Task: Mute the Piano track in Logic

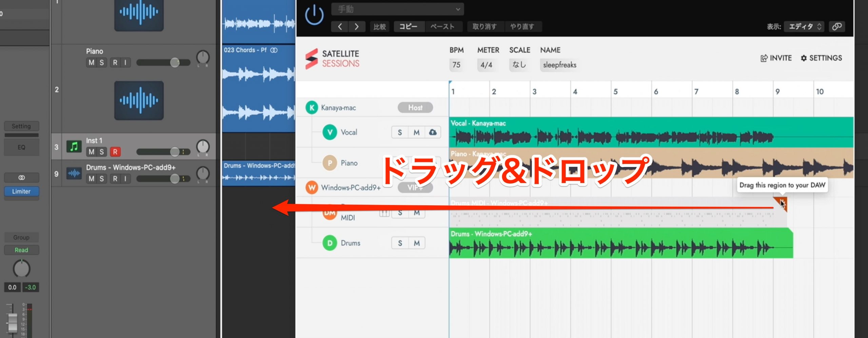Action: (92, 62)
